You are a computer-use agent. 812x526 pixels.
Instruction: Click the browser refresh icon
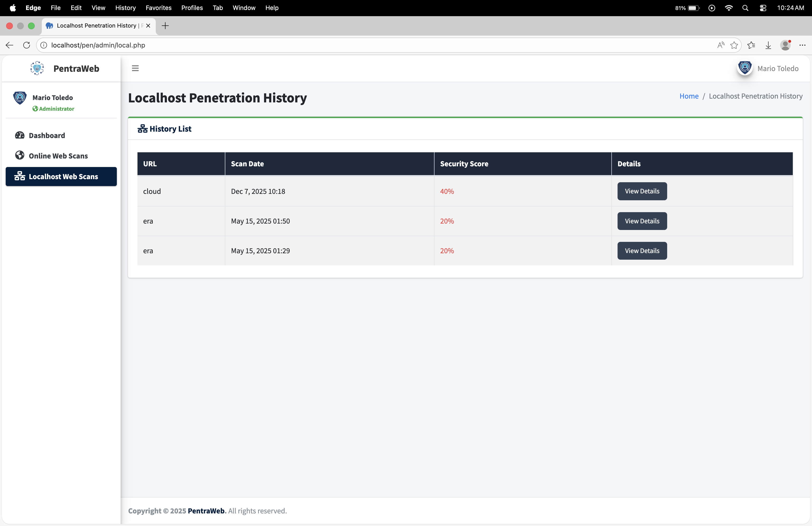tap(26, 45)
